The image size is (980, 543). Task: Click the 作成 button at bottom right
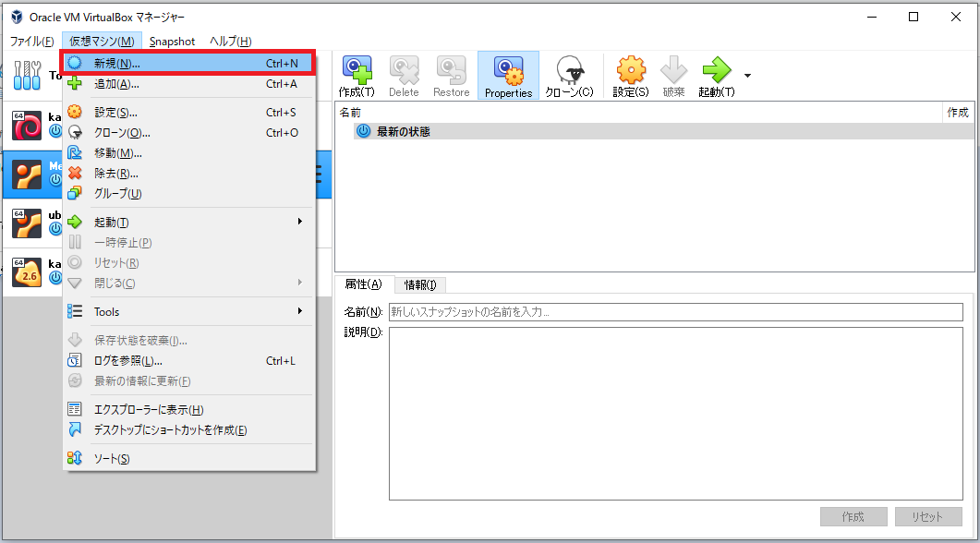pyautogui.click(x=853, y=517)
